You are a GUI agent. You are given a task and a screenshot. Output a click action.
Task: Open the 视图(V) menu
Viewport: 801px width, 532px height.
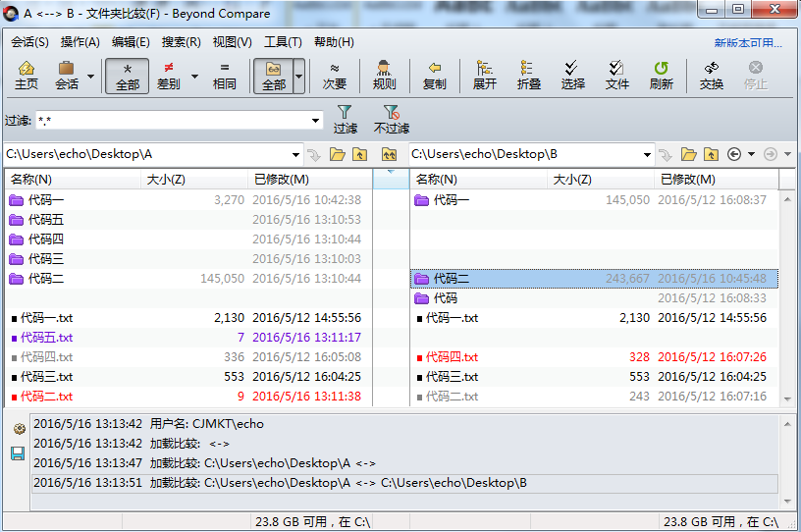(233, 42)
